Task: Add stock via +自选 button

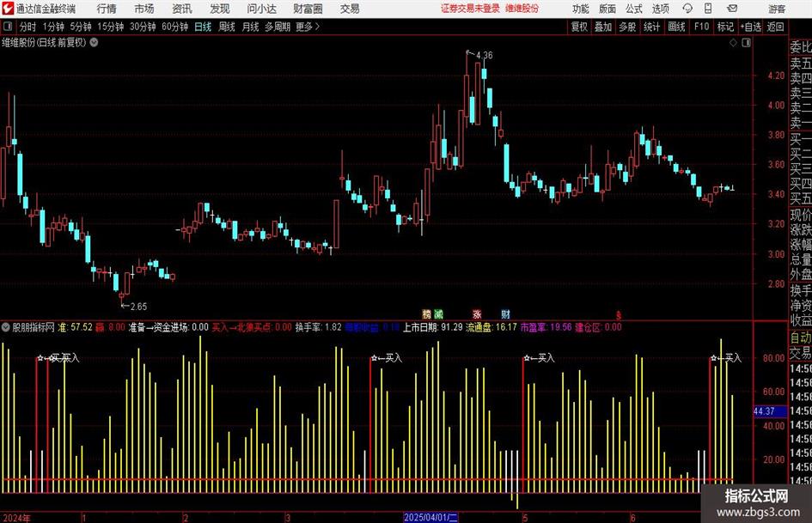Action: [x=750, y=27]
